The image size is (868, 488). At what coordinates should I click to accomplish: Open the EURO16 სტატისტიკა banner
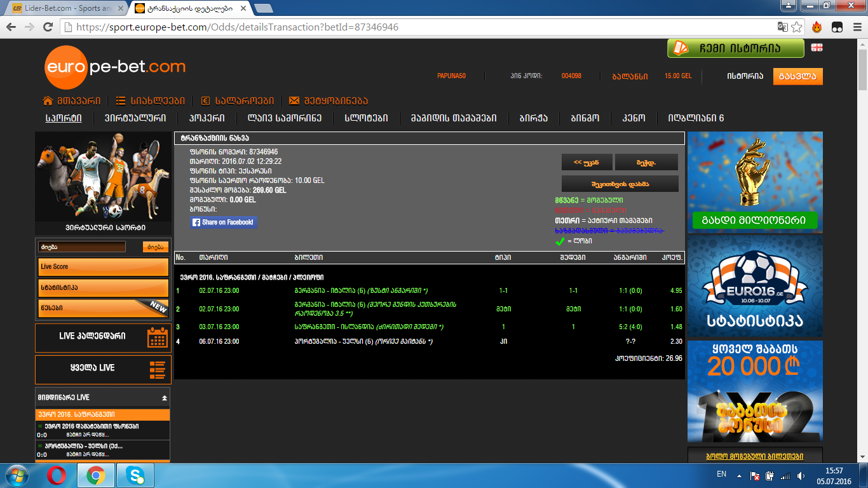click(x=755, y=286)
